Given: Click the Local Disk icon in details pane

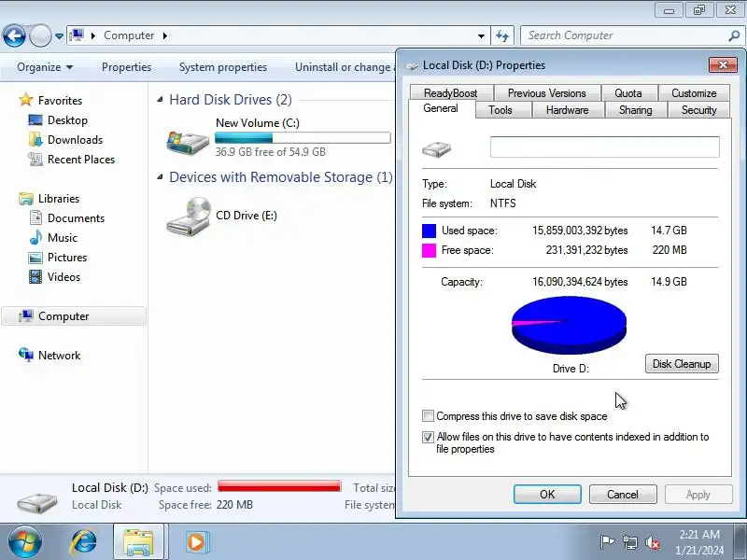Looking at the screenshot, I should [x=37, y=503].
